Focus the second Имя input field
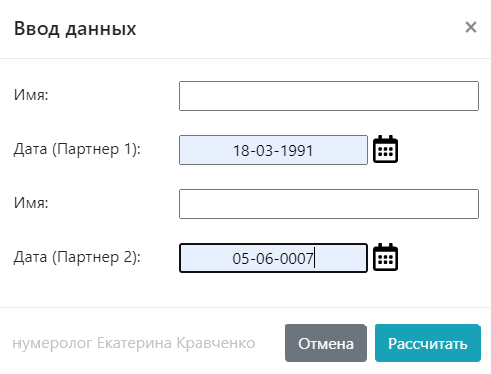Image resolution: width=491 pixels, height=374 pixels. pyautogui.click(x=329, y=204)
